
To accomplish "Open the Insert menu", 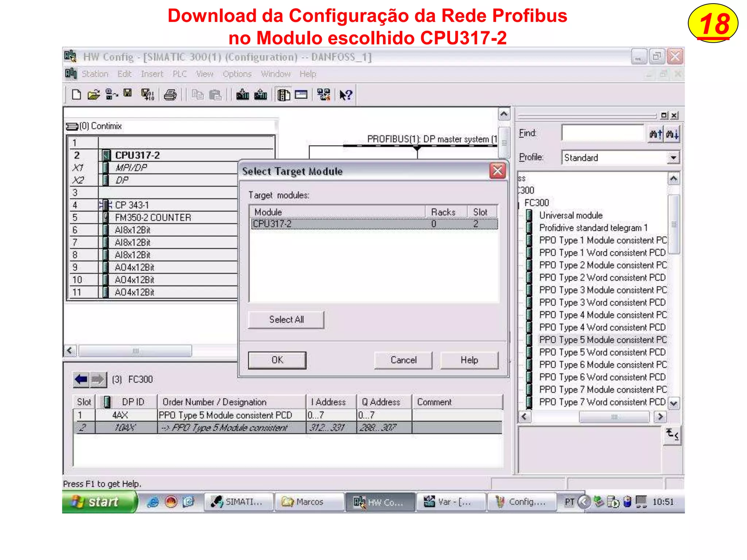I will coord(152,74).
